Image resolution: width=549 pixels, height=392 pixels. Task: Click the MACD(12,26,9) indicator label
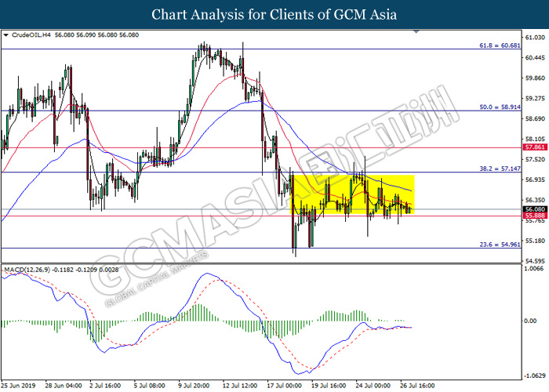[27, 270]
